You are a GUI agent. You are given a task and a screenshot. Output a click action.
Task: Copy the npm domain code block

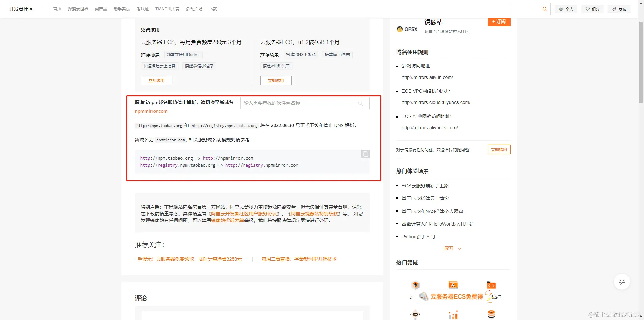[365, 154]
